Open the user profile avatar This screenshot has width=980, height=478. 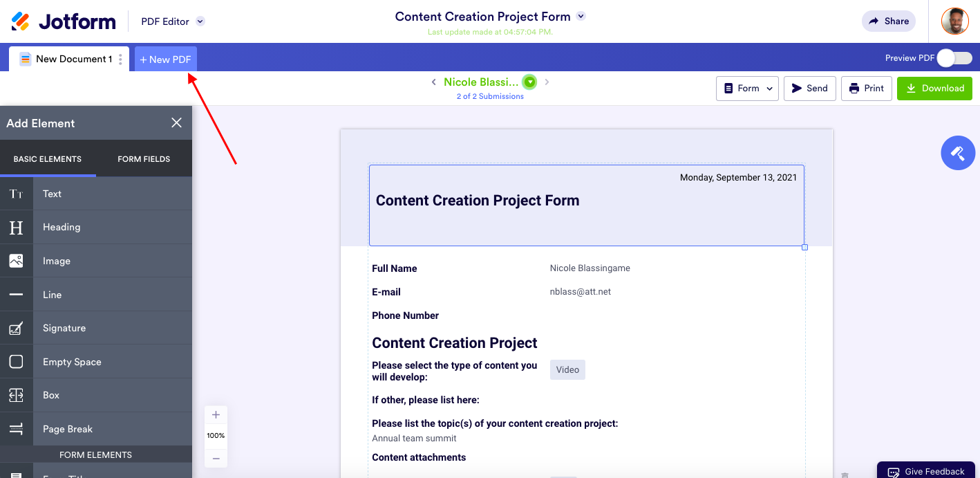pyautogui.click(x=954, y=21)
